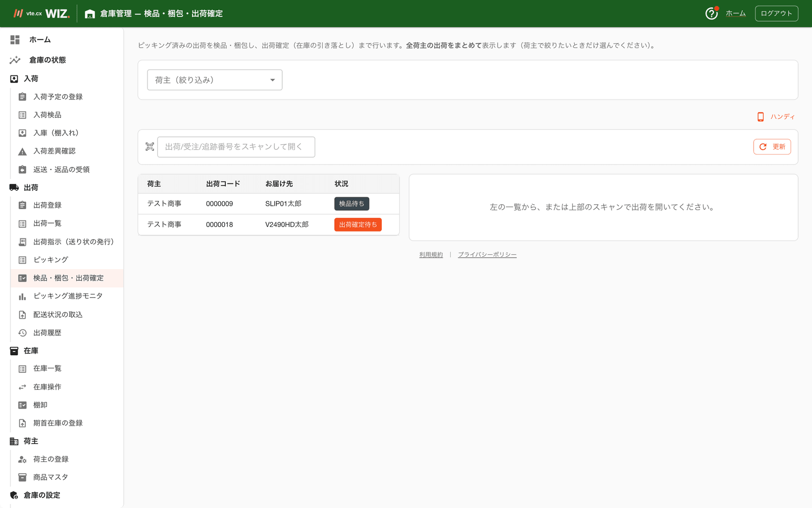This screenshot has width=812, height=508.
Task: Open 期首在庫の登録 menu item
Action: click(x=66, y=423)
